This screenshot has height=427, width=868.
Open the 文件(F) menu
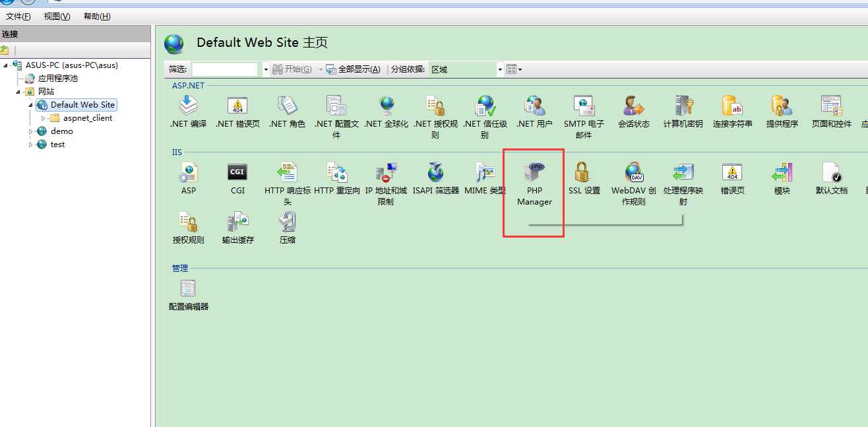(18, 16)
